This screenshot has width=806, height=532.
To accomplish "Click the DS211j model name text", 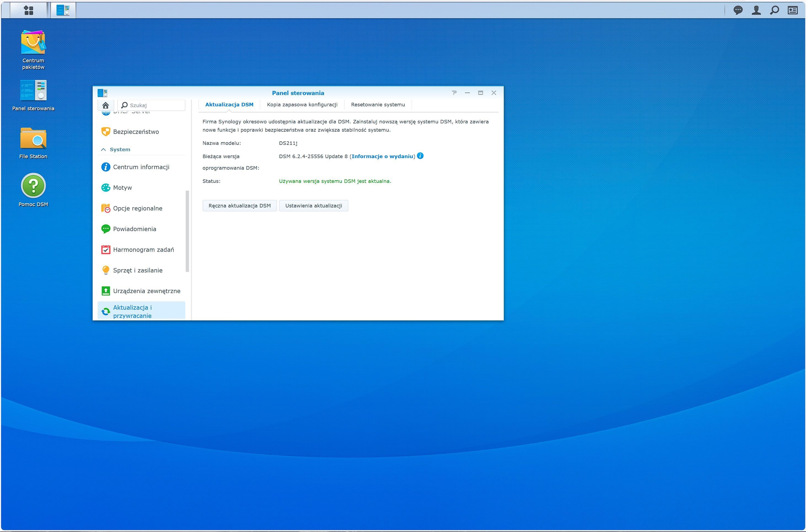I will pyautogui.click(x=288, y=143).
